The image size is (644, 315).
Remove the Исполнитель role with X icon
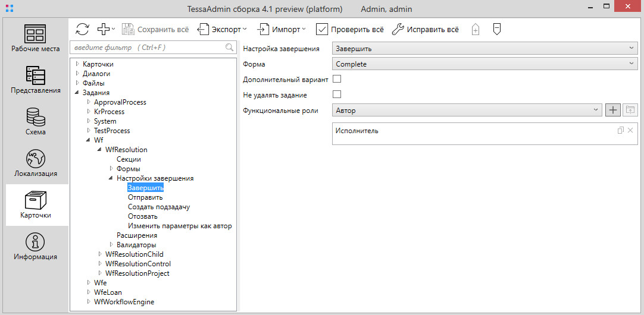[630, 130]
